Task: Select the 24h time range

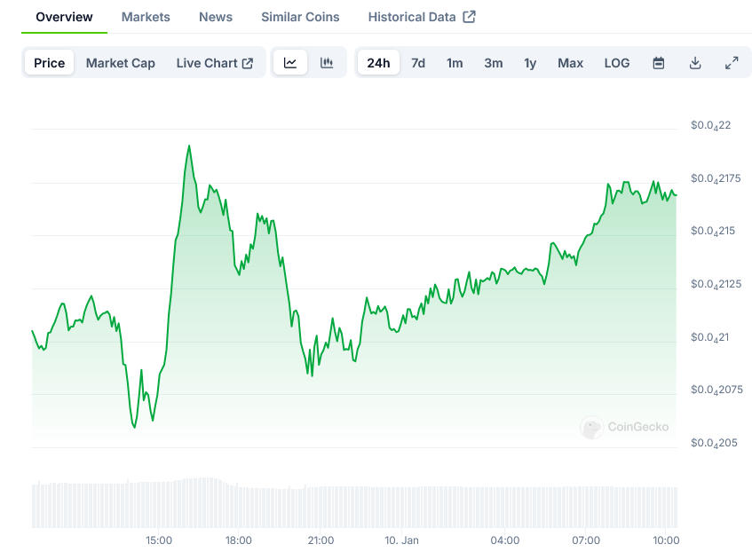Action: (378, 63)
